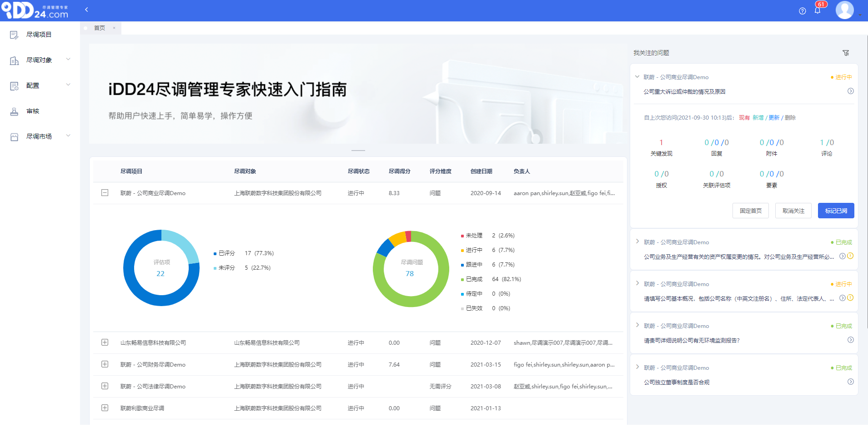Click the 创建日期 column header
Screen dimensions: 868x438
[481, 171]
